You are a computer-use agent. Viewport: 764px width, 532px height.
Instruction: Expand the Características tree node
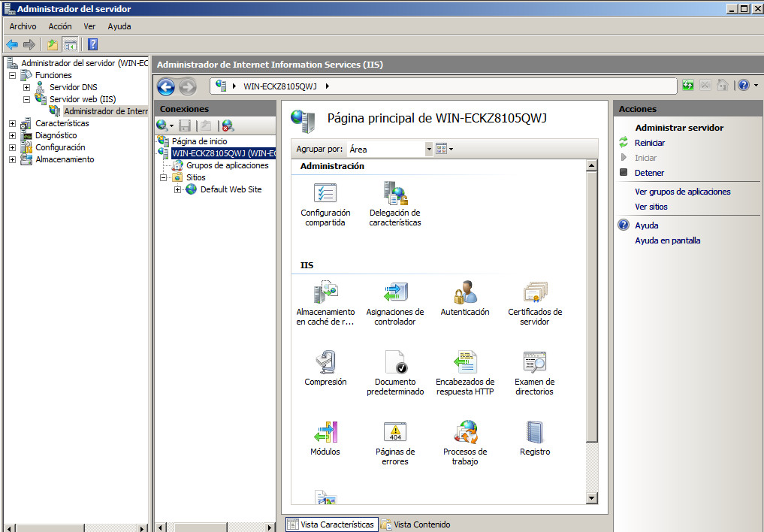12,123
